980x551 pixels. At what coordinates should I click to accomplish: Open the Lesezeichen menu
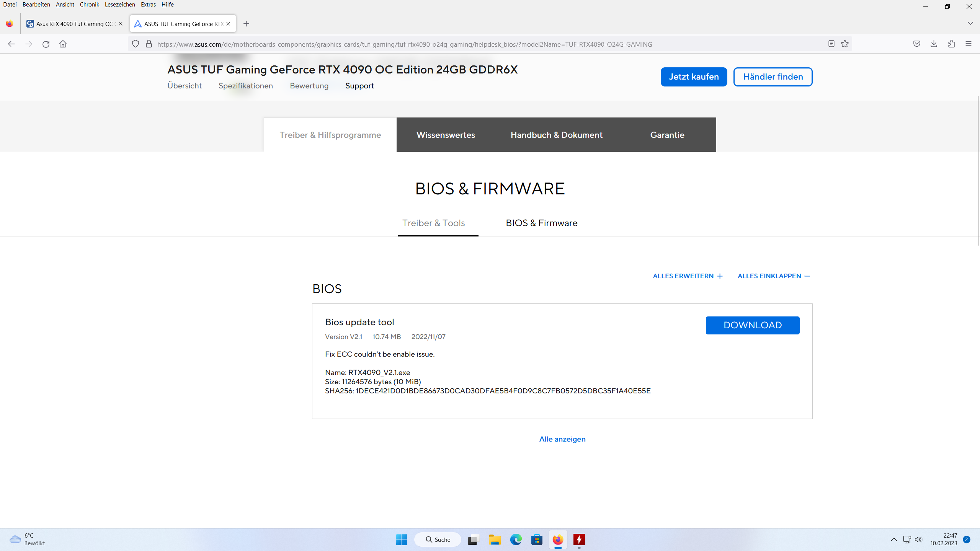click(x=119, y=5)
